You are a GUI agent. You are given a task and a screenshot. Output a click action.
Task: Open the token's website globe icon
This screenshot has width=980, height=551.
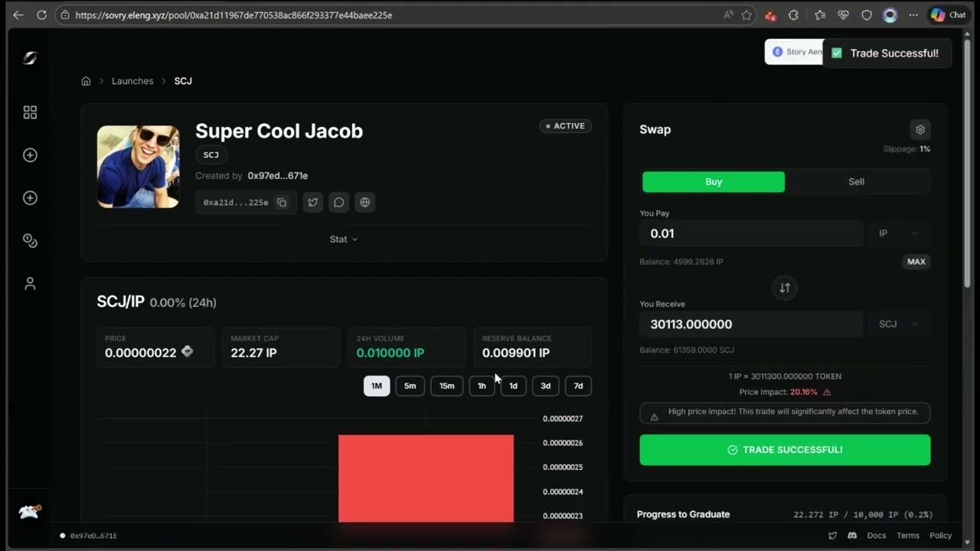[364, 202]
